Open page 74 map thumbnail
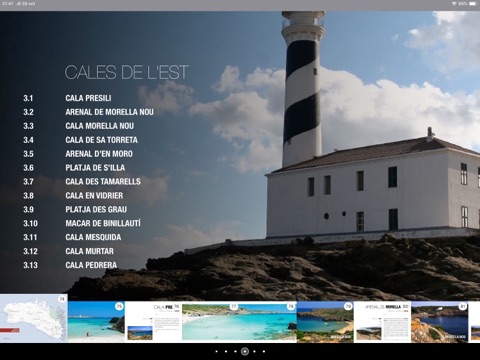This screenshot has width=480, height=360. click(34, 318)
